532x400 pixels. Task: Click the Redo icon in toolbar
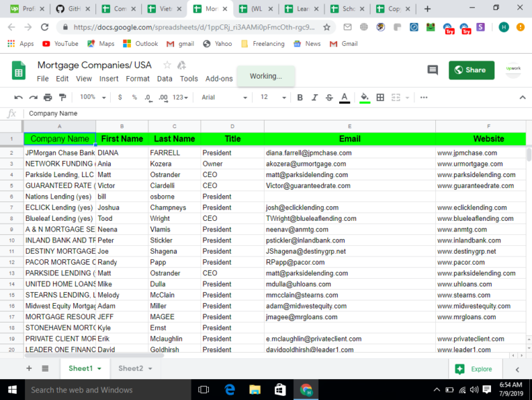point(33,98)
